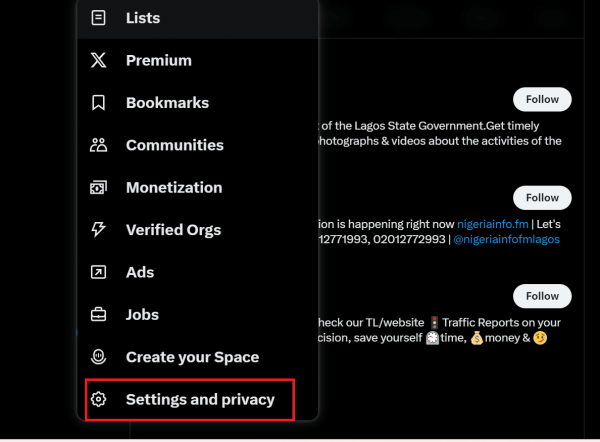Click the Bookmarks ribbon icon

tap(98, 103)
